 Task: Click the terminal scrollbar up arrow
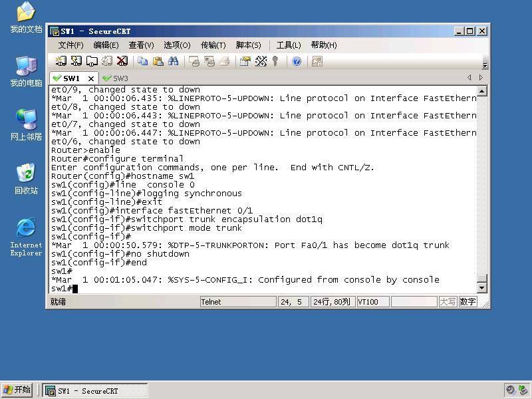pos(481,91)
